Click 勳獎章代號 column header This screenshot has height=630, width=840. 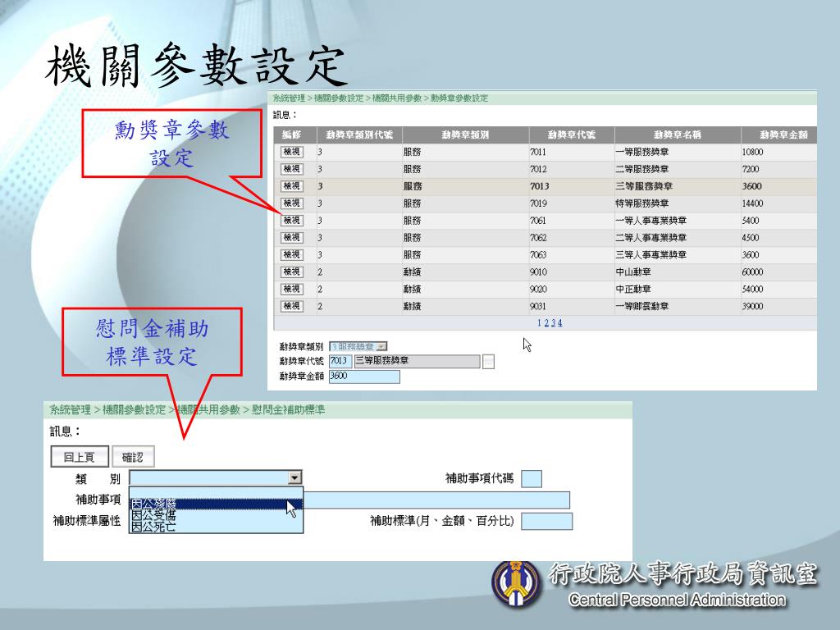click(571, 135)
